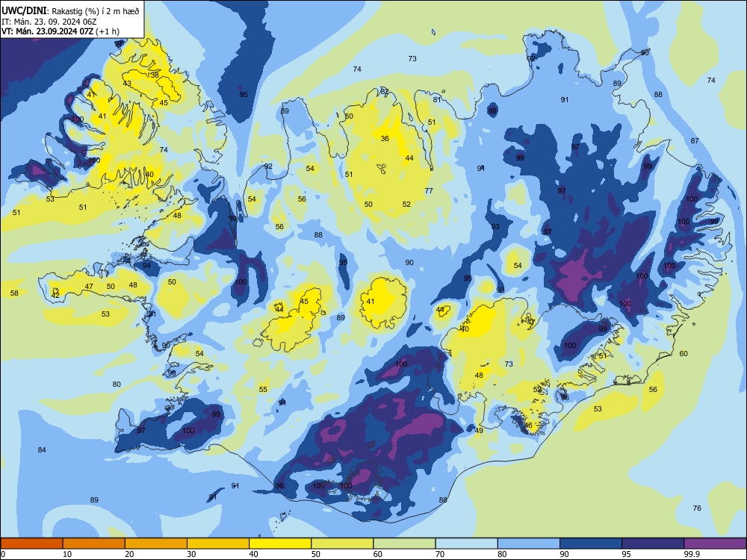Click the 'Rakastig (%) í 2 m hæð' label

pos(96,11)
